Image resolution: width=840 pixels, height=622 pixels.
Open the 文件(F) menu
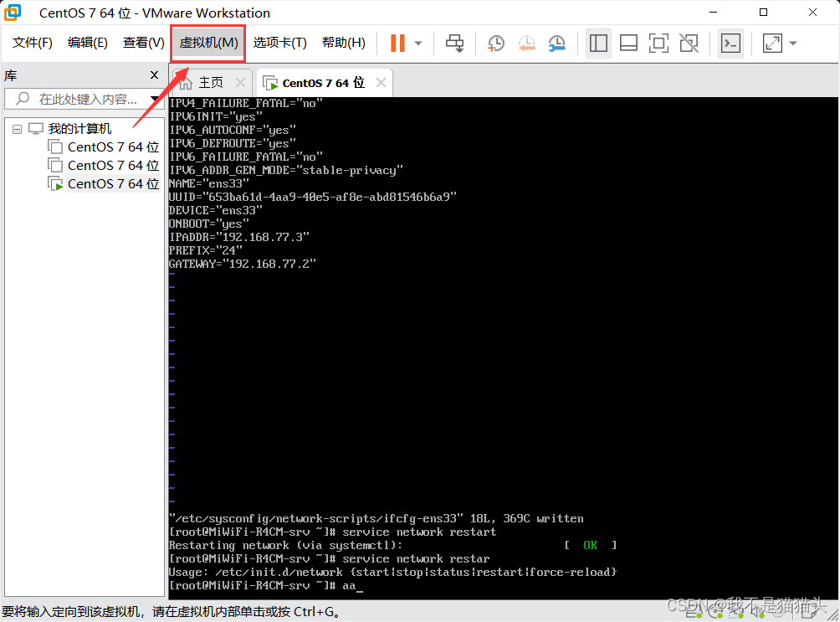tap(32, 43)
